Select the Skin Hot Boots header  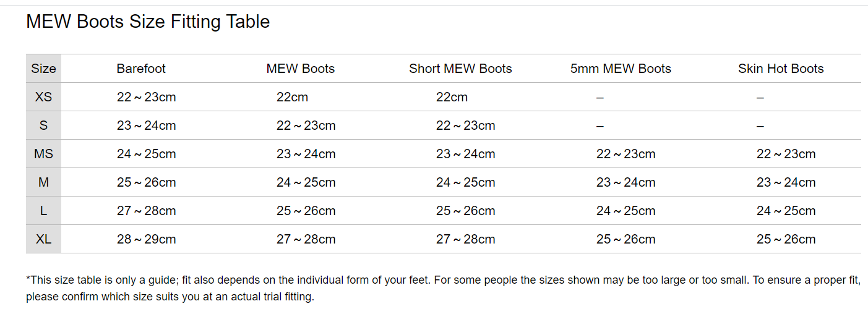(781, 69)
